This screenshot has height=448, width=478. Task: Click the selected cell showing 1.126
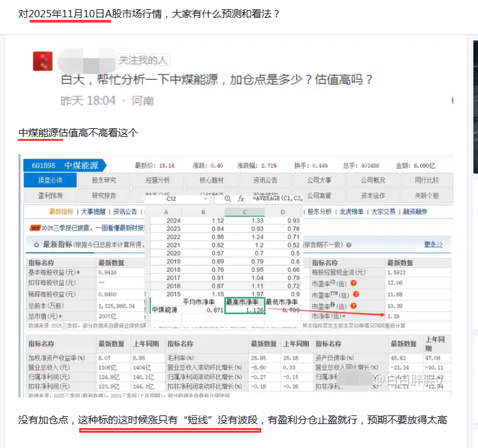245,310
